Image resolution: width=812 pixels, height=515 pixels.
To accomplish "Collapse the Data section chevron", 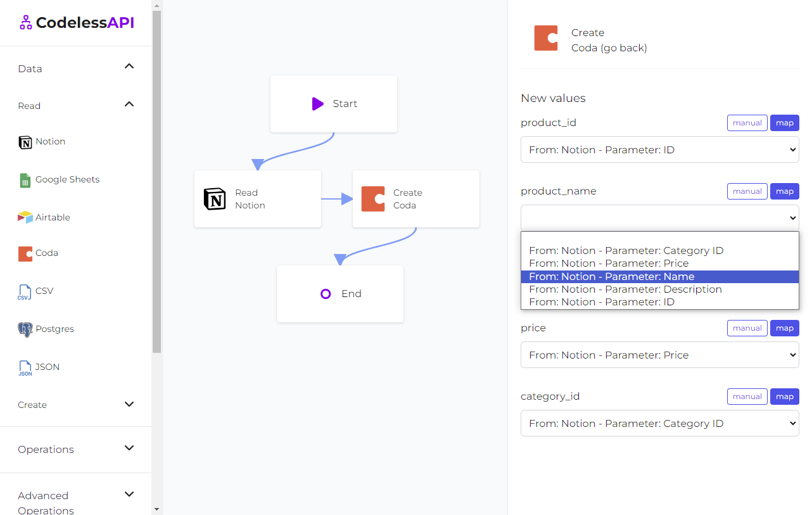I will [129, 66].
